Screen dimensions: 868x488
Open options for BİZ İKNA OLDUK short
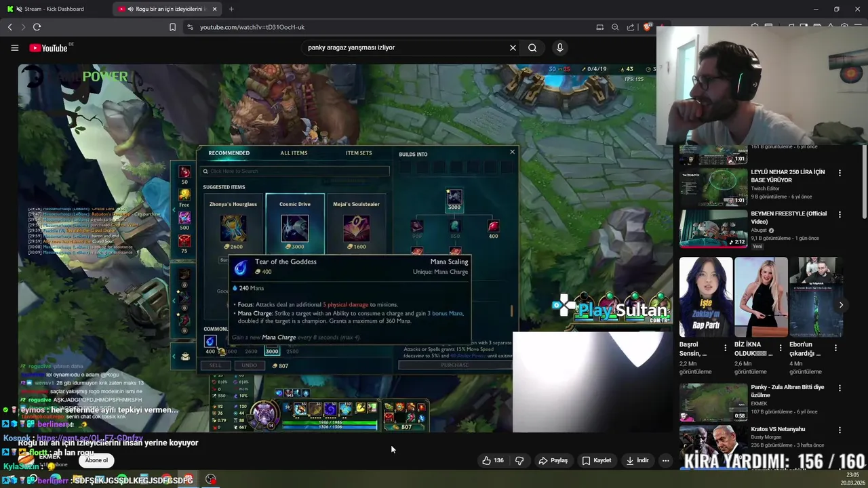pos(780,348)
